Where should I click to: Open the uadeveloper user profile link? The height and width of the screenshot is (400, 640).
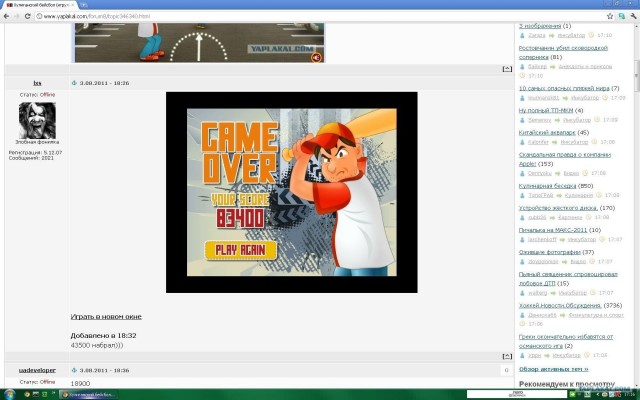pos(37,370)
